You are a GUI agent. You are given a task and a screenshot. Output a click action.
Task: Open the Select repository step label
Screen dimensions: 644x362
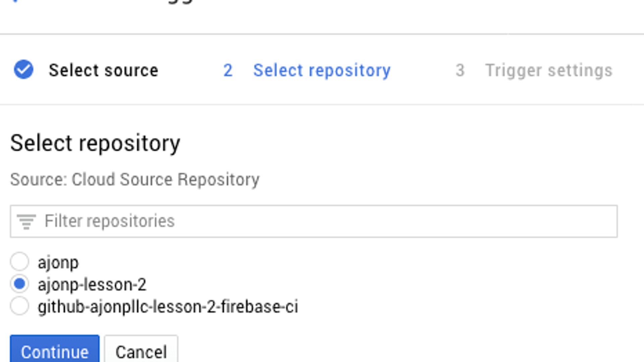click(x=322, y=70)
